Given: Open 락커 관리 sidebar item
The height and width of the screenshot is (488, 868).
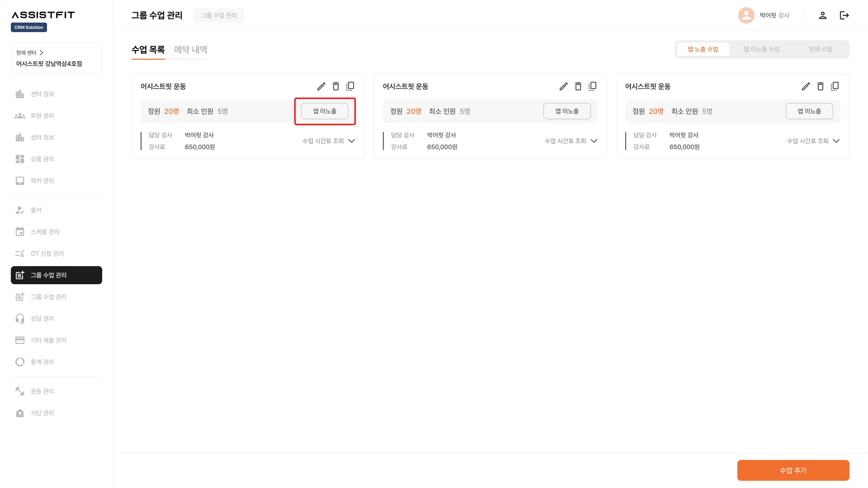Looking at the screenshot, I should click(42, 180).
